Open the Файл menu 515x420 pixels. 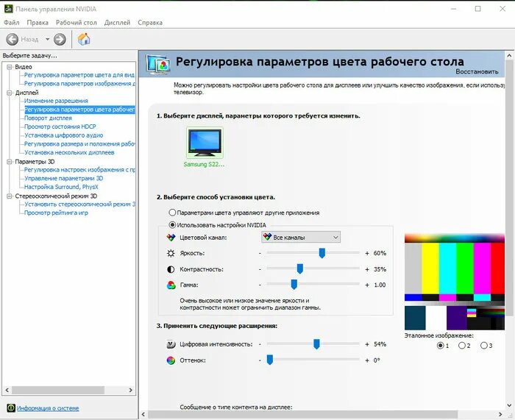tap(12, 22)
